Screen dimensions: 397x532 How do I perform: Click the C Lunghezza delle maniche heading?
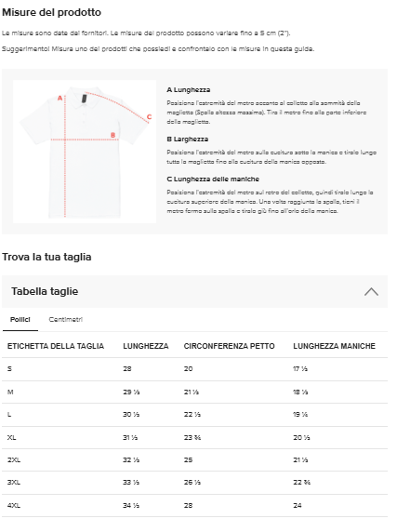pos(213,180)
